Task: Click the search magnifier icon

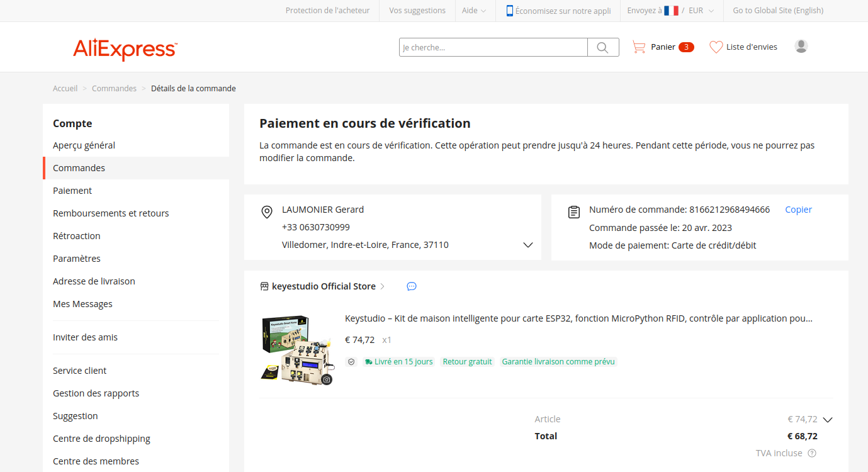Action: [602, 47]
